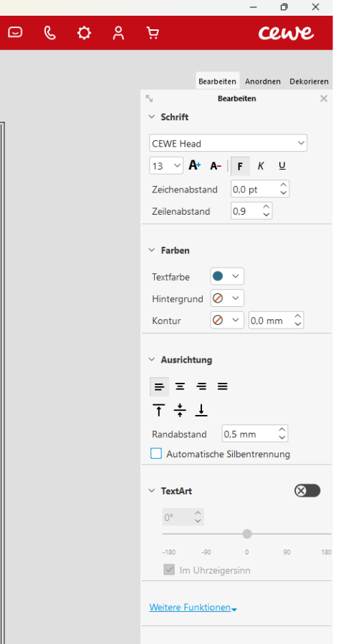Increase font size with A+ icon
The image size is (341, 644).
tap(195, 165)
